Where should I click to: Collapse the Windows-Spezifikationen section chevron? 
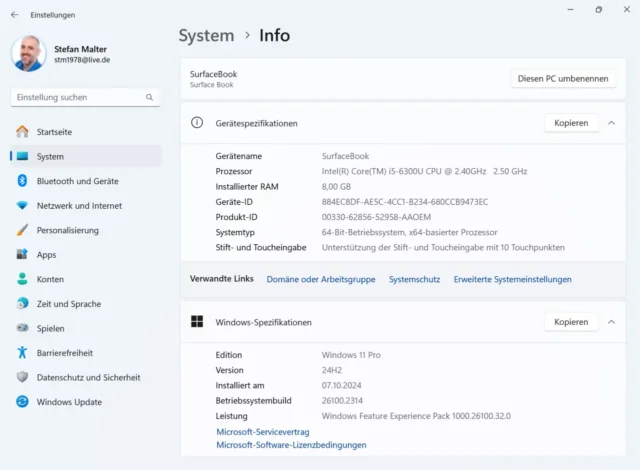611,322
